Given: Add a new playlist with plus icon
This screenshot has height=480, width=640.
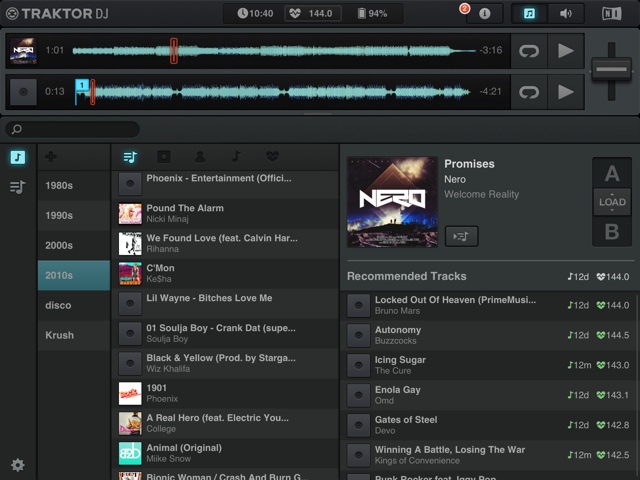Looking at the screenshot, I should [x=51, y=157].
